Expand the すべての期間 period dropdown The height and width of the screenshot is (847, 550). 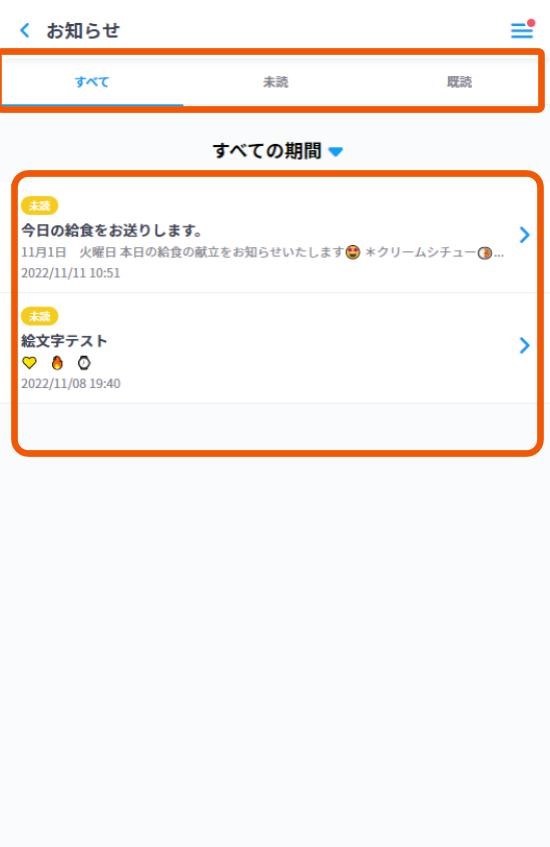tap(278, 151)
